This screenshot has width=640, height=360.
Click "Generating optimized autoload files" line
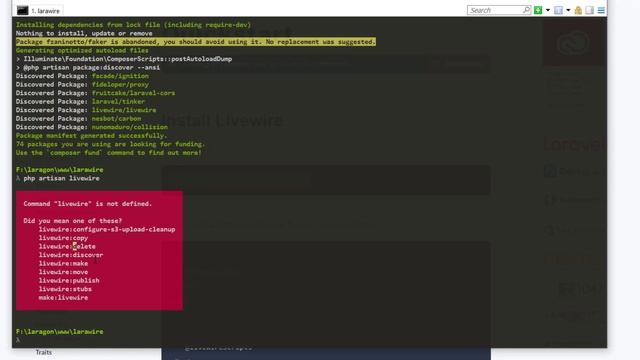click(82, 50)
